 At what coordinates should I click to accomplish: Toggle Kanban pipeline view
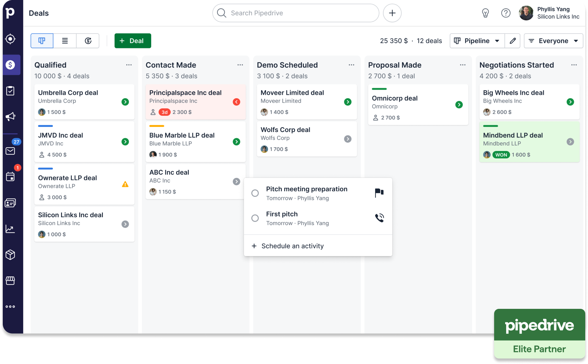(x=41, y=41)
